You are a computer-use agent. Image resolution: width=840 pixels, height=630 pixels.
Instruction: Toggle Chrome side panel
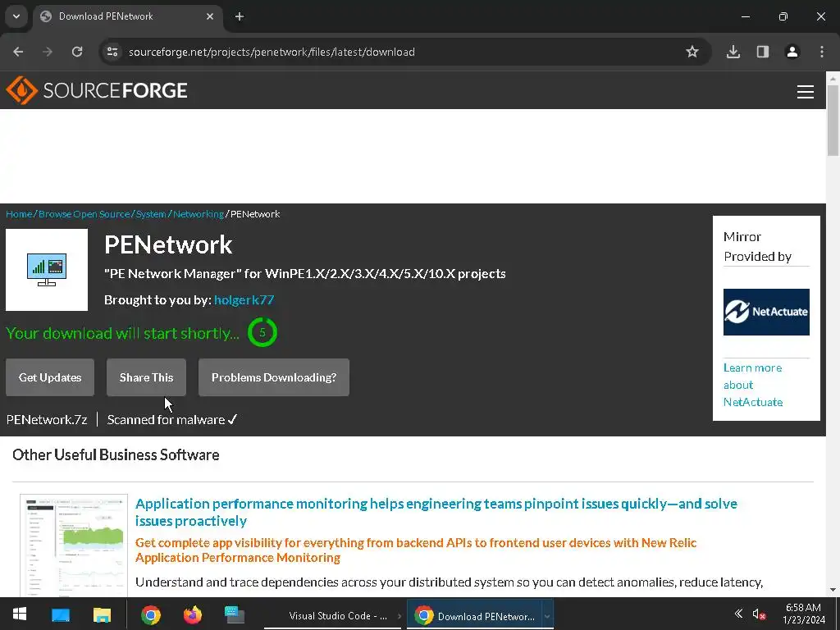point(763,52)
